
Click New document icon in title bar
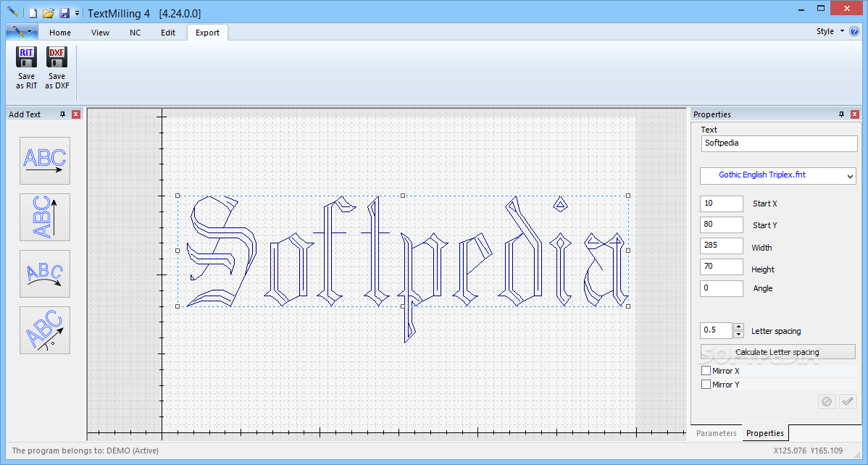pyautogui.click(x=33, y=13)
